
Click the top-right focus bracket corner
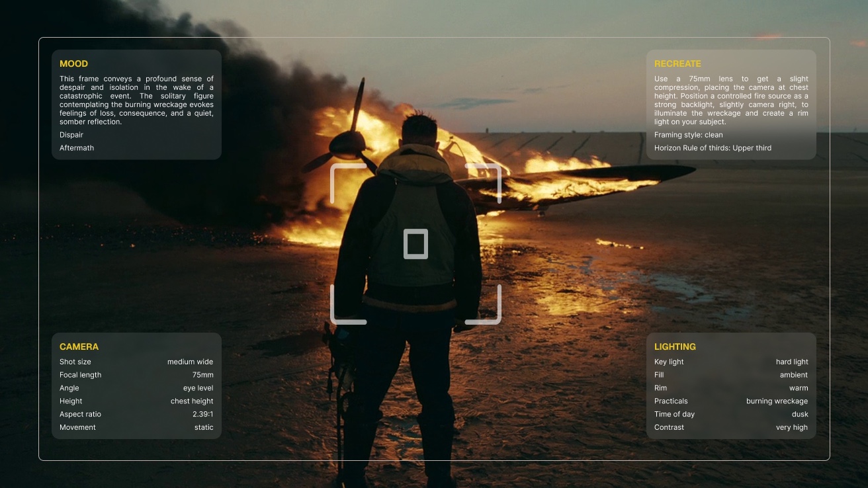coord(483,183)
